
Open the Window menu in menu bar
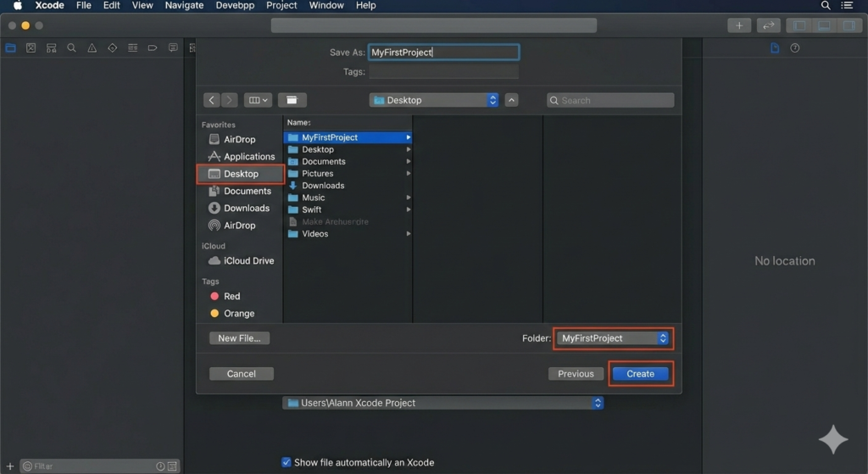coord(326,5)
